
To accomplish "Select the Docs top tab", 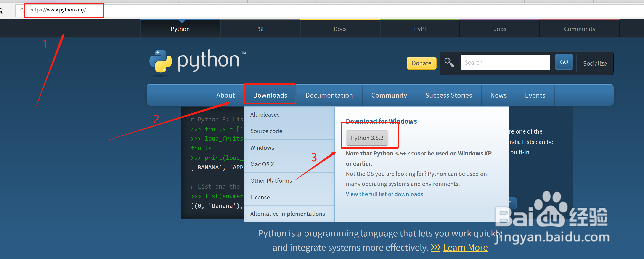I will tap(340, 29).
